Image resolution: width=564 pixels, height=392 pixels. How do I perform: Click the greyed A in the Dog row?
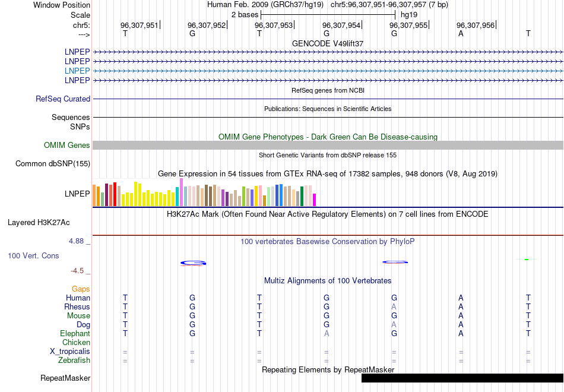point(394,325)
